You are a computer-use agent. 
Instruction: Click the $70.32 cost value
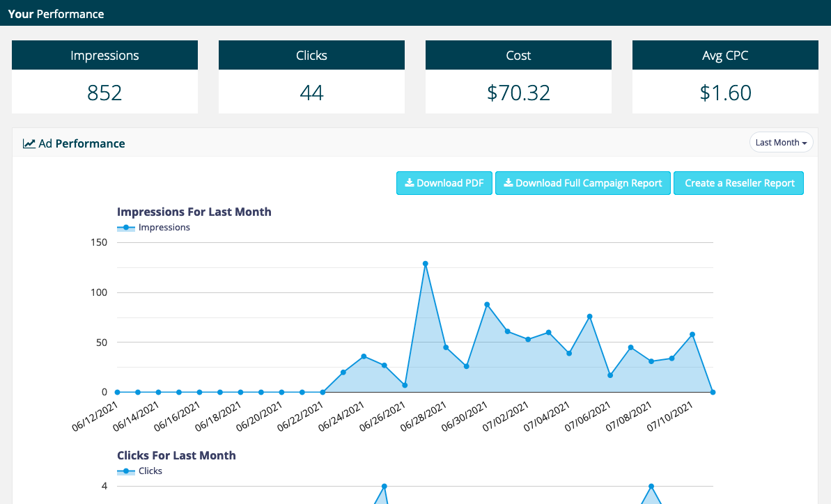[x=518, y=93]
